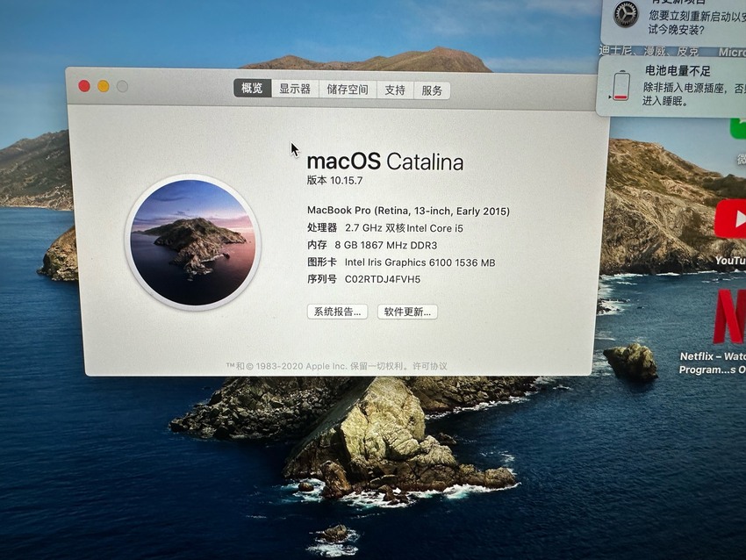The width and height of the screenshot is (746, 560).
Task: Select the serial number C02RTDJ4FVH5
Action: (x=383, y=279)
